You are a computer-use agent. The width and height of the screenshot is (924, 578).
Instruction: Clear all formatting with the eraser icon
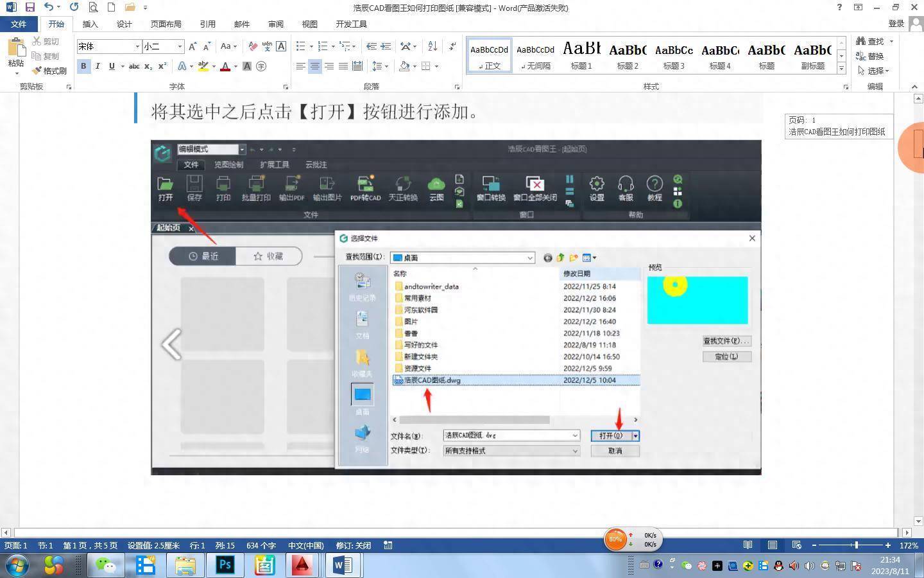click(253, 46)
